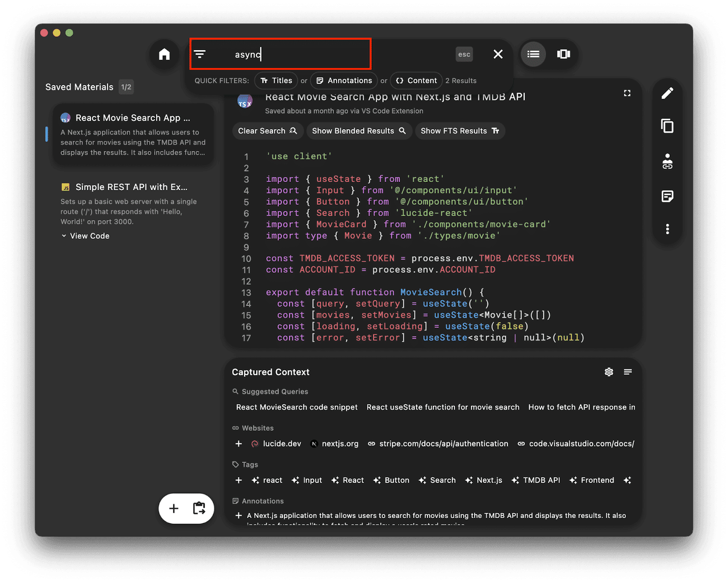The width and height of the screenshot is (728, 583).
Task: Click 'use client' on line 1
Action: tap(299, 156)
